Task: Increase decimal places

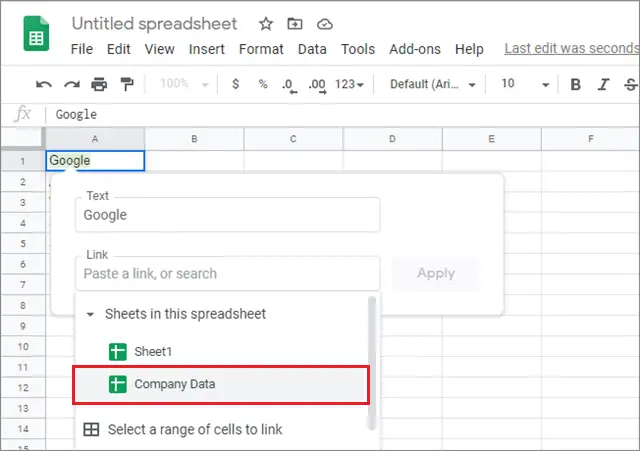Action: click(x=318, y=86)
